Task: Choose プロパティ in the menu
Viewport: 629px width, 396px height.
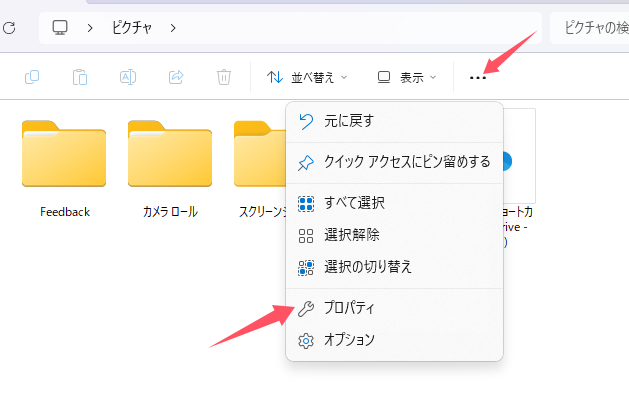Action: (x=394, y=308)
